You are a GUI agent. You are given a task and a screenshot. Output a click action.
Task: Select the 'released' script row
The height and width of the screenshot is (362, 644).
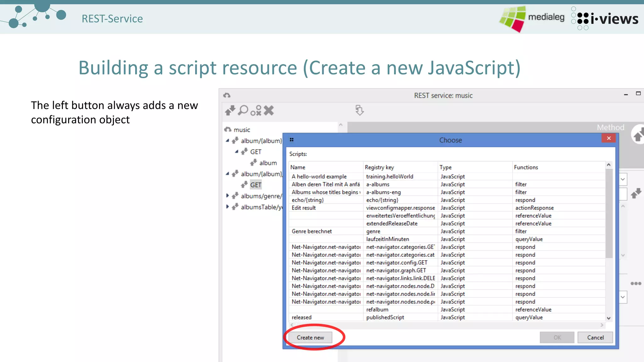(447, 317)
